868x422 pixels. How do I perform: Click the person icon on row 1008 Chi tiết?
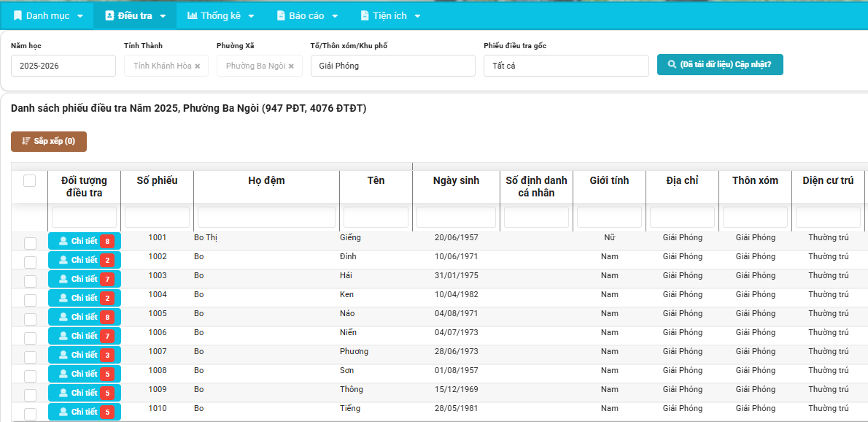tap(63, 374)
